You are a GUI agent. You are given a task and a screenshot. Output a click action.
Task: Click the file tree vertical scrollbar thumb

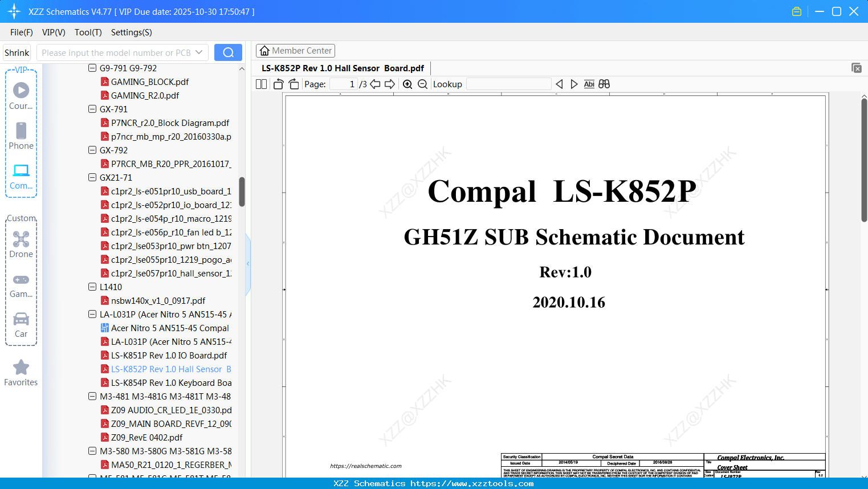pyautogui.click(x=242, y=192)
